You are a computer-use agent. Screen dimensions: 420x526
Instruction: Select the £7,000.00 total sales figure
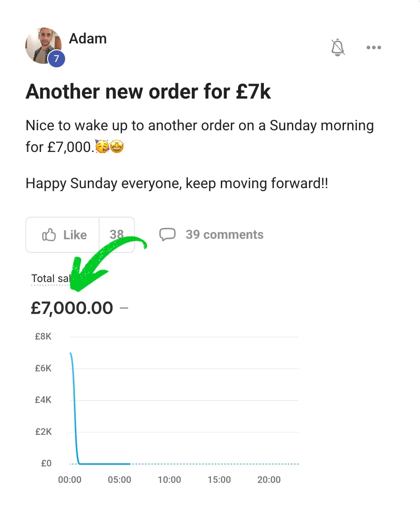(x=72, y=308)
